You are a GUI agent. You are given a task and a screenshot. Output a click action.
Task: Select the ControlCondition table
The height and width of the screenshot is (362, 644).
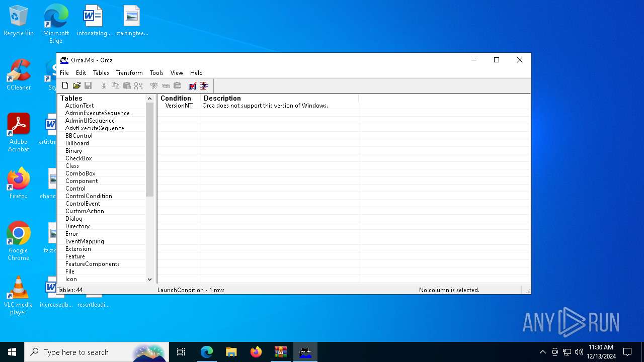pyautogui.click(x=89, y=196)
